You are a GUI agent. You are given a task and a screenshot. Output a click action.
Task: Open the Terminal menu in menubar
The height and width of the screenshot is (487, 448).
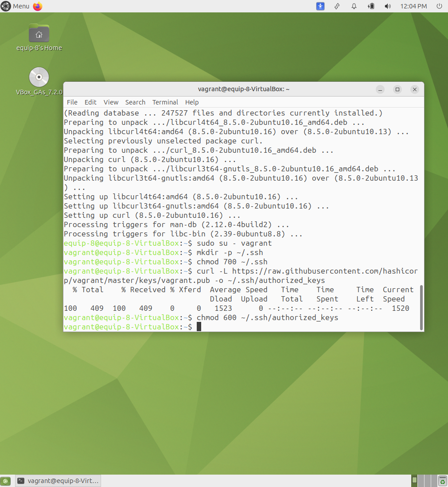point(165,102)
